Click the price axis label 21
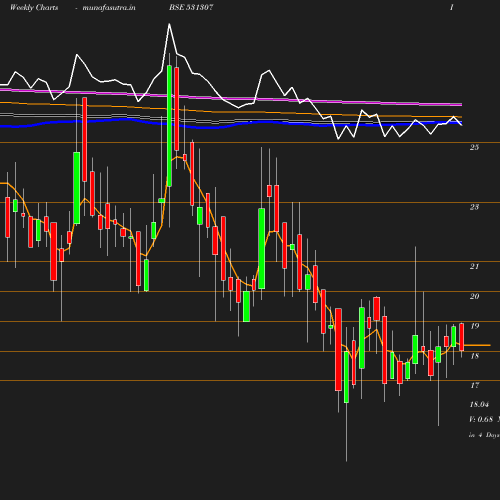 click(474, 266)
